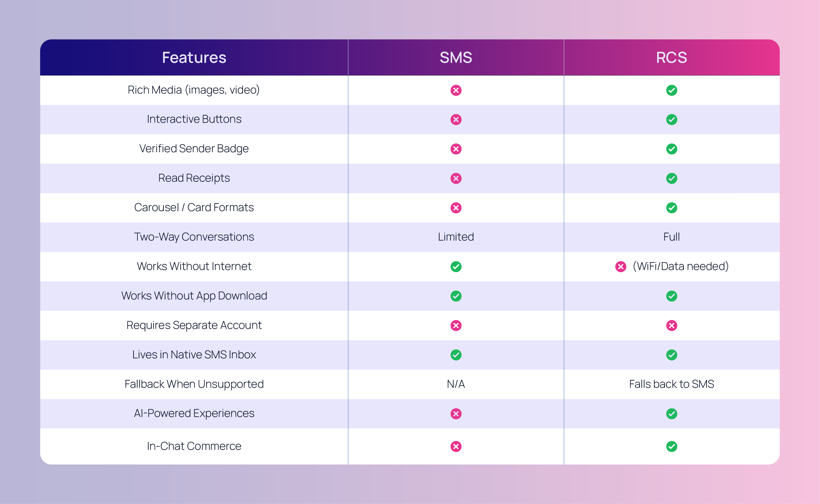
Task: Click the Falls back to SMS text
Action: pyautogui.click(x=671, y=384)
